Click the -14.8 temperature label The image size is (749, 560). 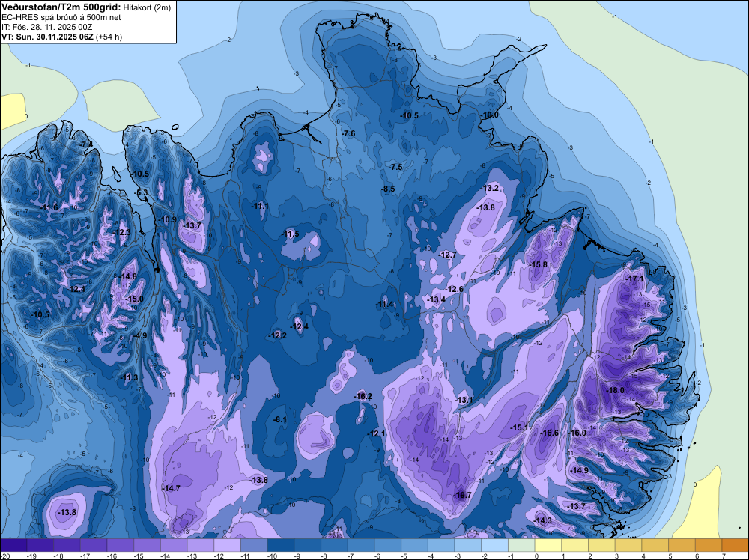coord(128,276)
